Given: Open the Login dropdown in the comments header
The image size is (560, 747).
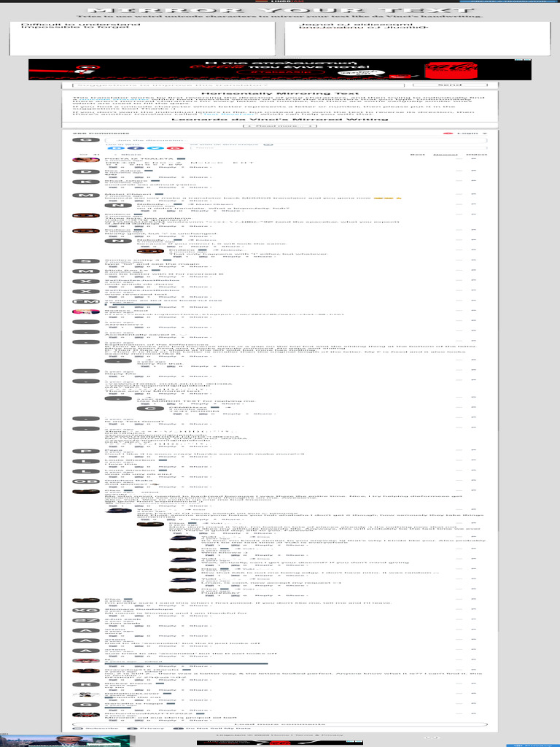Looking at the screenshot, I should click(472, 134).
